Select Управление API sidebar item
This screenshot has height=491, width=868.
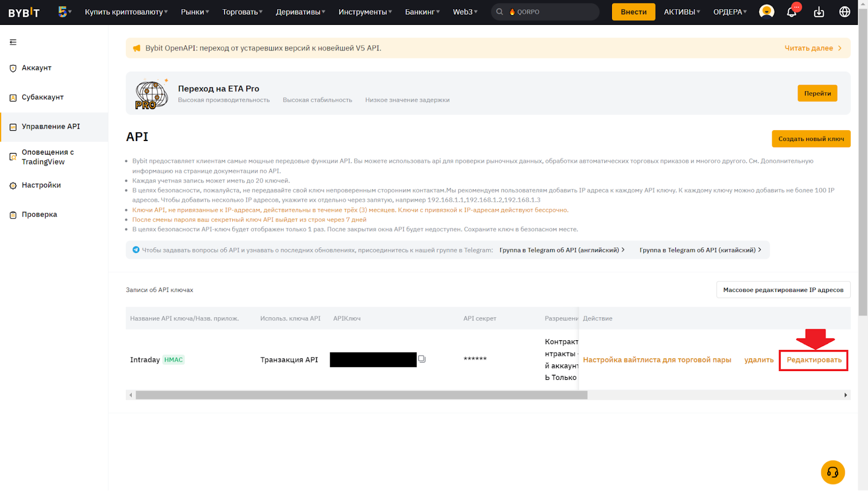click(x=54, y=127)
